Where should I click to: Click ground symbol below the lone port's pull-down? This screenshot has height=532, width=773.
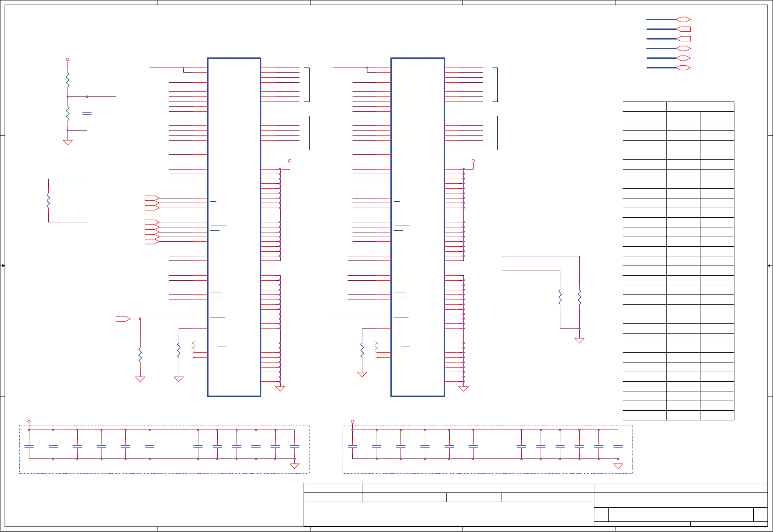pos(140,379)
